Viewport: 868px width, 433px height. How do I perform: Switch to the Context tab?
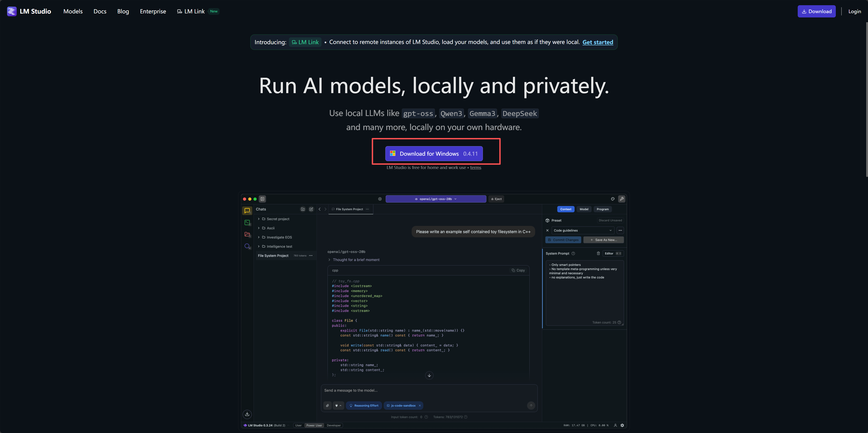566,209
